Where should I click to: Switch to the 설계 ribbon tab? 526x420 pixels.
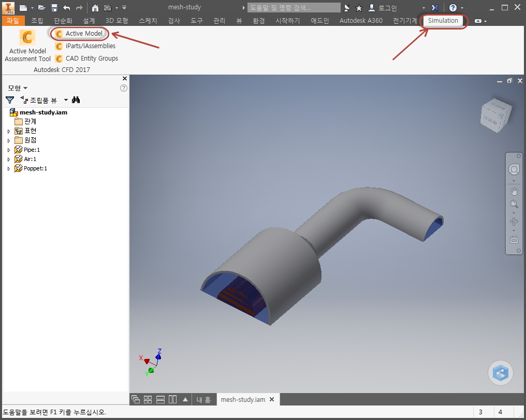click(89, 21)
